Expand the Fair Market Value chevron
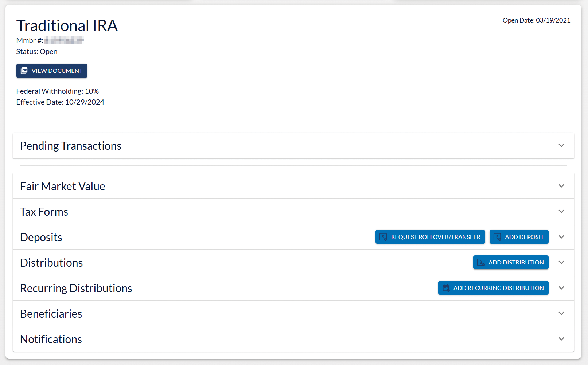The height and width of the screenshot is (365, 588). tap(561, 186)
